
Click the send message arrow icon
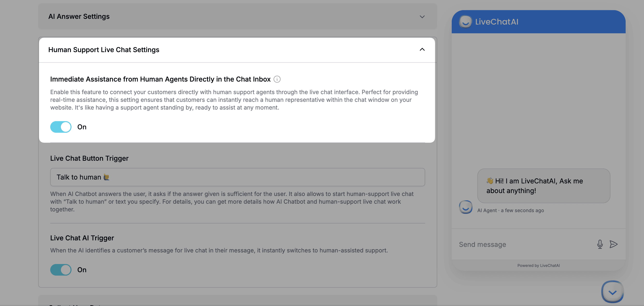pyautogui.click(x=614, y=244)
